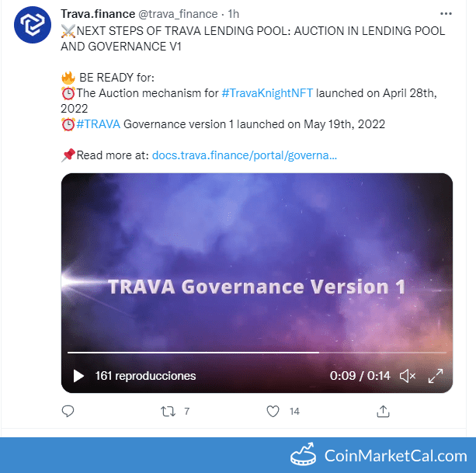Like the tweet with the heart icon
This screenshot has height=473, width=476.
273,412
